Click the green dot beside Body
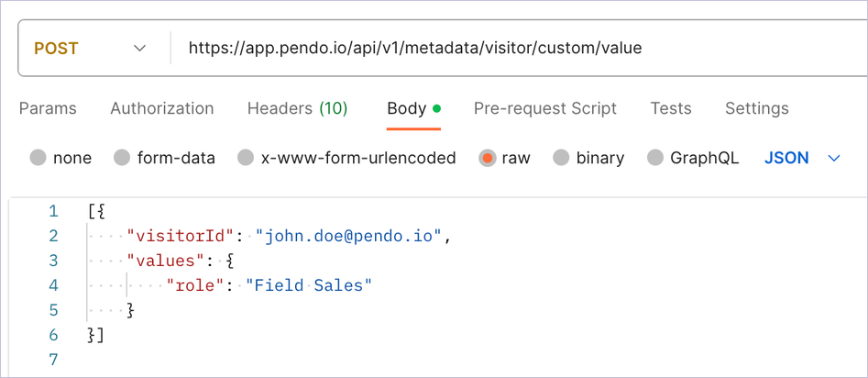The image size is (868, 378). [436, 108]
